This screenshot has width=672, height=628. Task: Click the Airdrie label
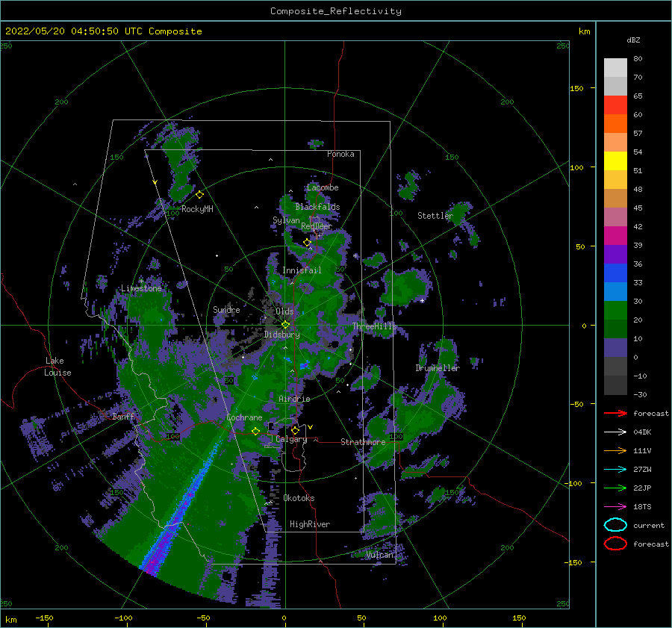tap(294, 399)
